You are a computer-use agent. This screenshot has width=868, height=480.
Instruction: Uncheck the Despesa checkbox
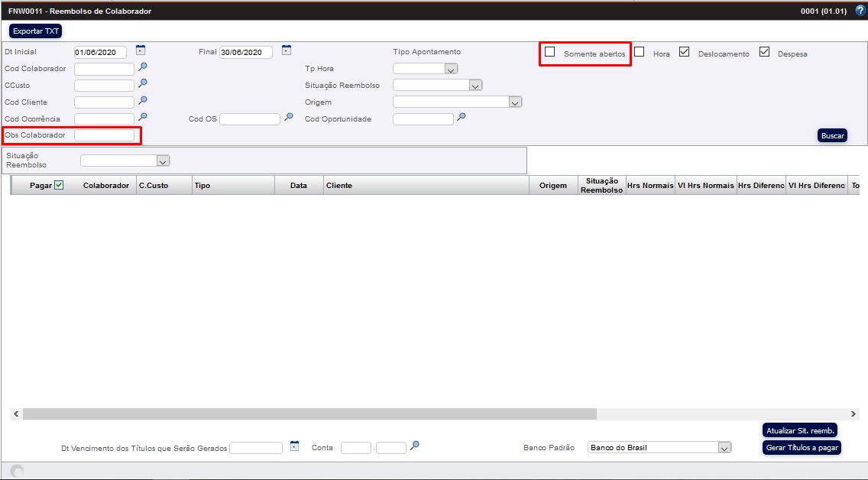tap(764, 52)
